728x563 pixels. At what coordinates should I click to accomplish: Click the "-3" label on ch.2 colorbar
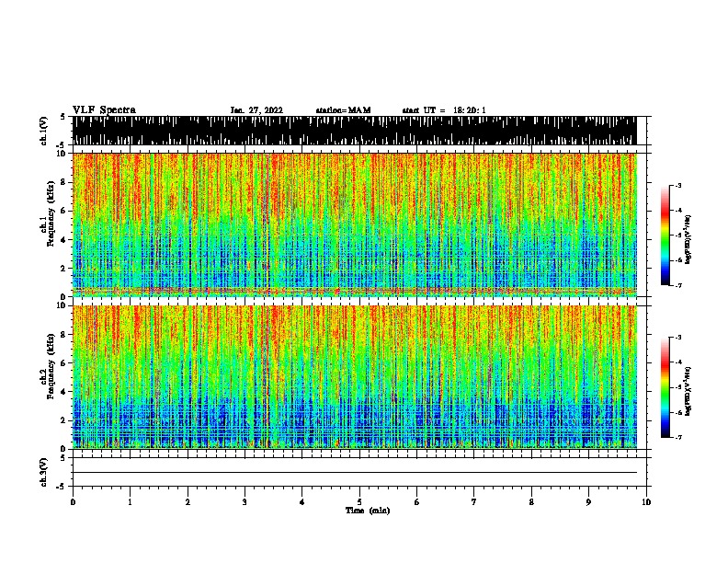click(x=677, y=338)
